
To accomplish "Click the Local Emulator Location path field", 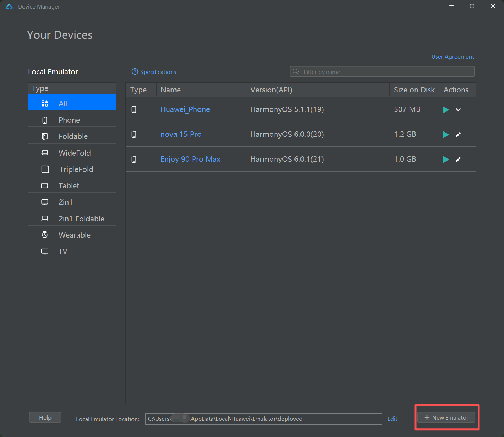I will coord(264,419).
